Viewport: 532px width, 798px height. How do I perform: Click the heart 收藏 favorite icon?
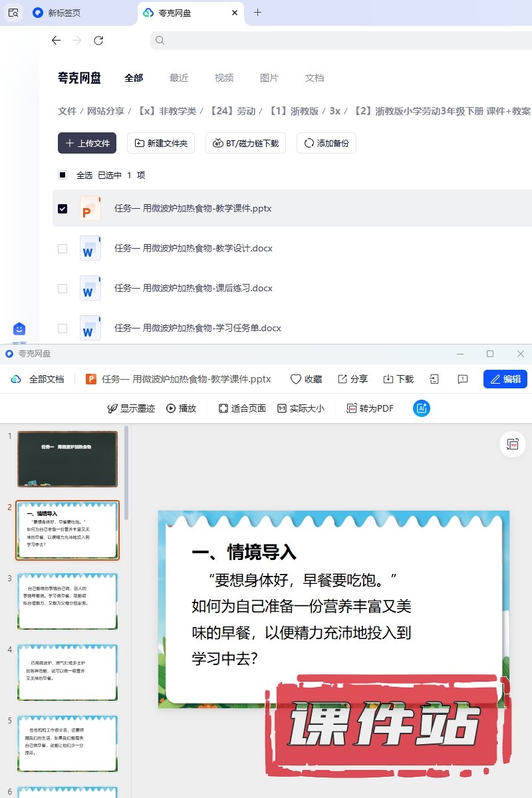[296, 379]
